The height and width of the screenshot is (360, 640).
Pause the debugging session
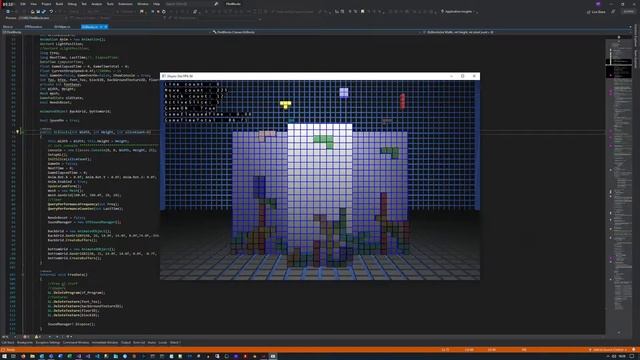click(153, 11)
